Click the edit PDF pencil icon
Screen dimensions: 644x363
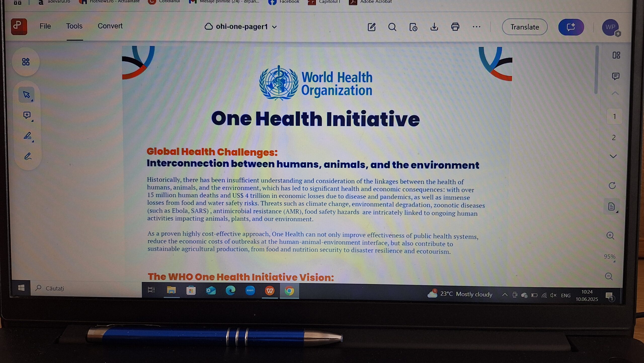click(x=372, y=27)
